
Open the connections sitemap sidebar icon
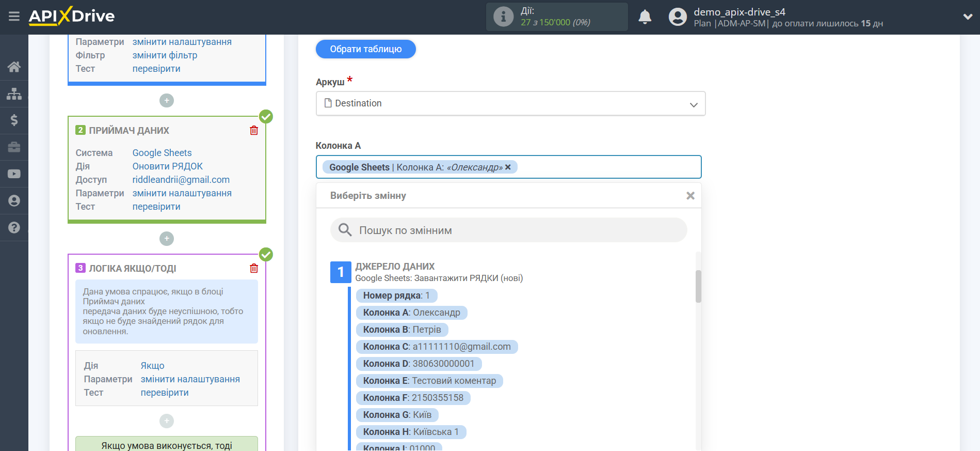(x=14, y=94)
